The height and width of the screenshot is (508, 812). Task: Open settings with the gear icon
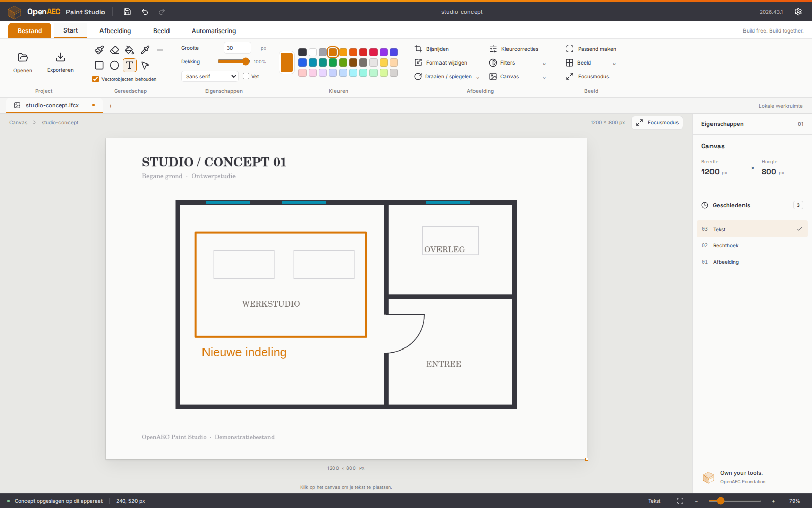click(x=798, y=12)
